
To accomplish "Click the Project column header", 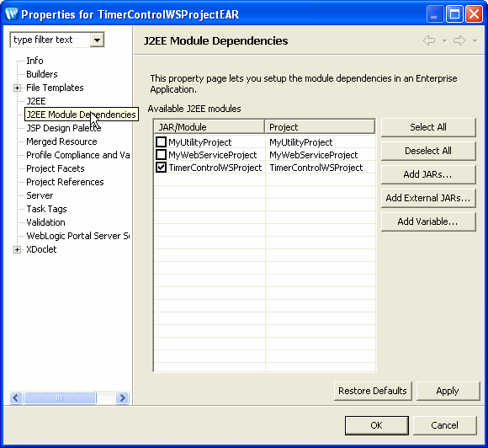I will point(320,127).
